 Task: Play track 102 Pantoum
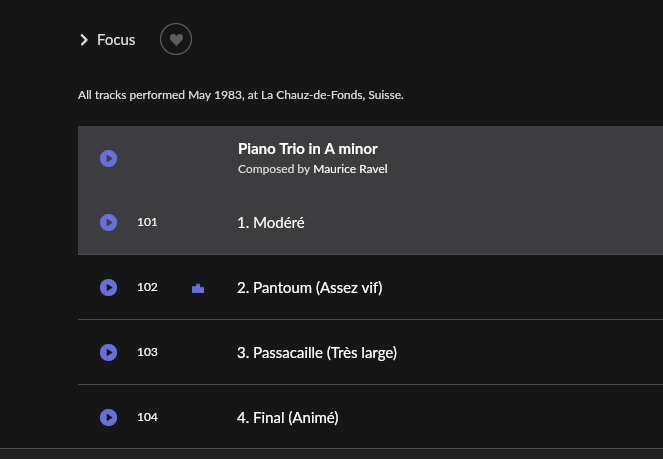108,287
